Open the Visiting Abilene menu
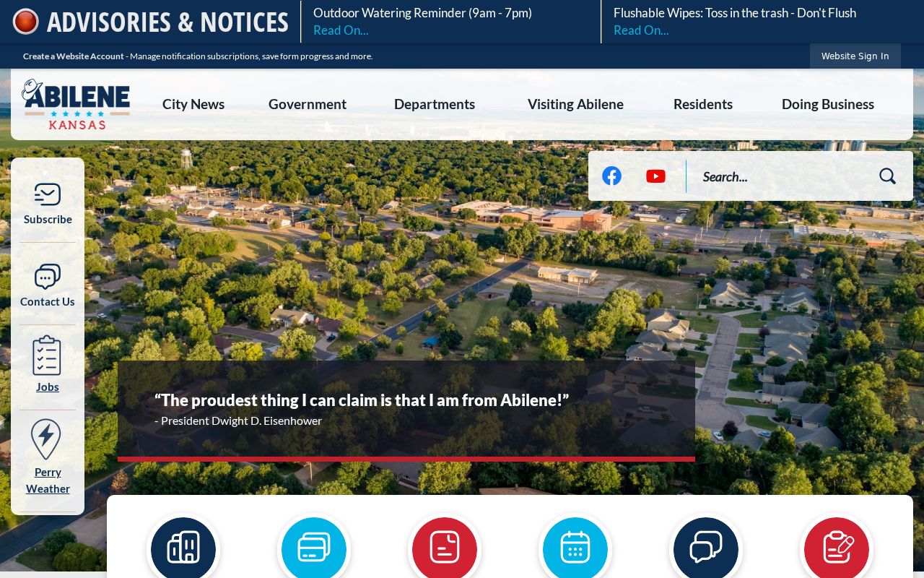The image size is (924, 578). 575,104
